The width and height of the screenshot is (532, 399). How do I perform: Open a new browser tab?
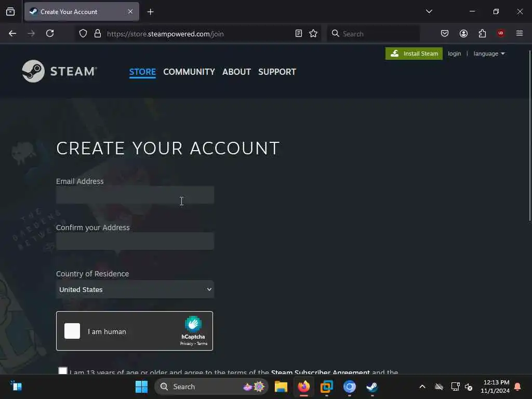point(150,12)
